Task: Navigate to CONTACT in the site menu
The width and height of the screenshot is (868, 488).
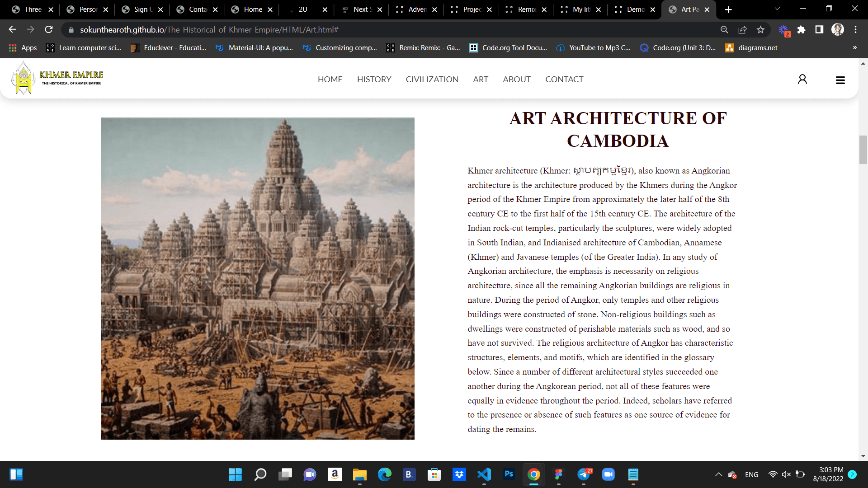Action: tap(564, 80)
